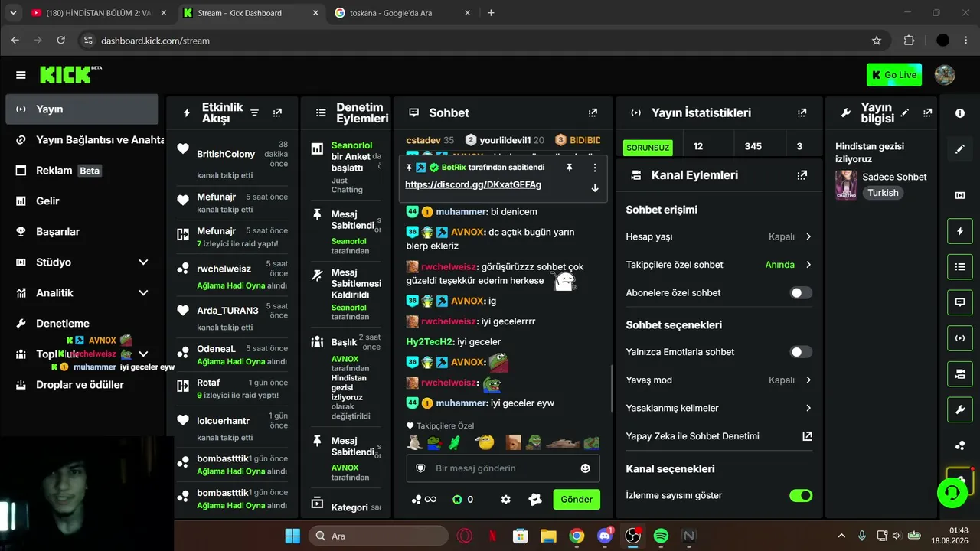The width and height of the screenshot is (980, 551).
Task: Click the info icon in the right sidebar
Action: [x=960, y=113]
